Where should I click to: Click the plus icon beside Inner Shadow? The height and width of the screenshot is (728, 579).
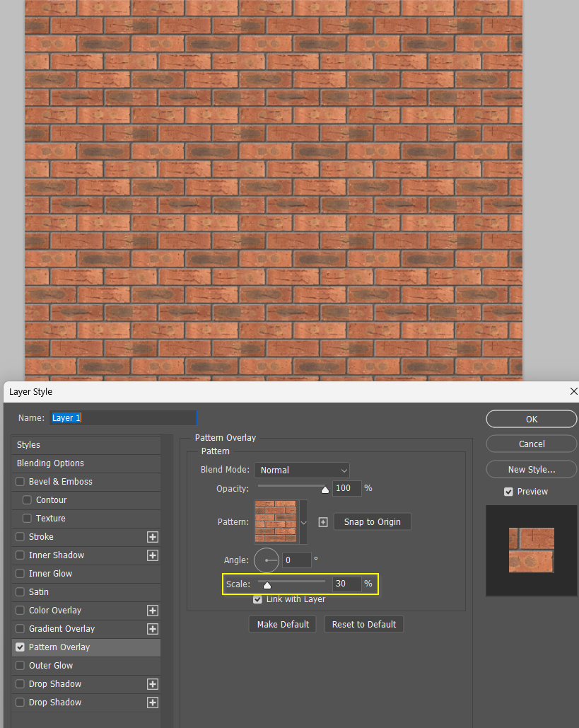coord(153,555)
